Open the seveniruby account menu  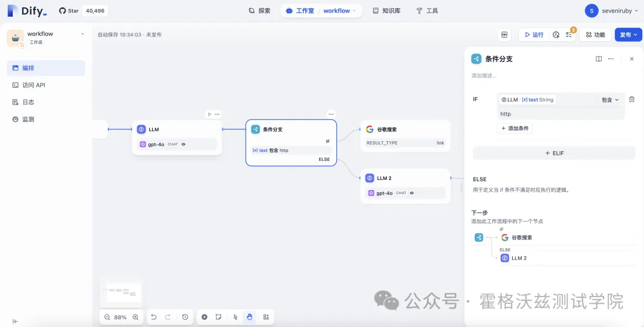[611, 11]
